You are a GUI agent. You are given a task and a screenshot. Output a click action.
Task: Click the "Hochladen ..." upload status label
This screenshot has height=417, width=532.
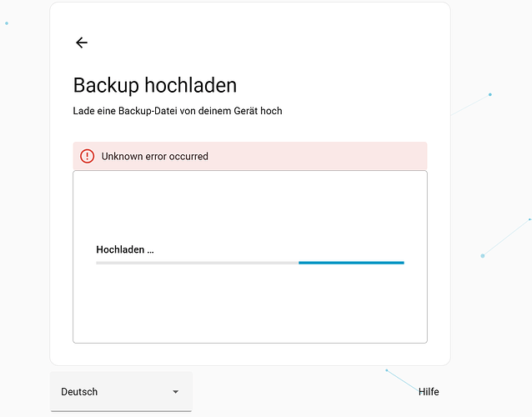125,249
